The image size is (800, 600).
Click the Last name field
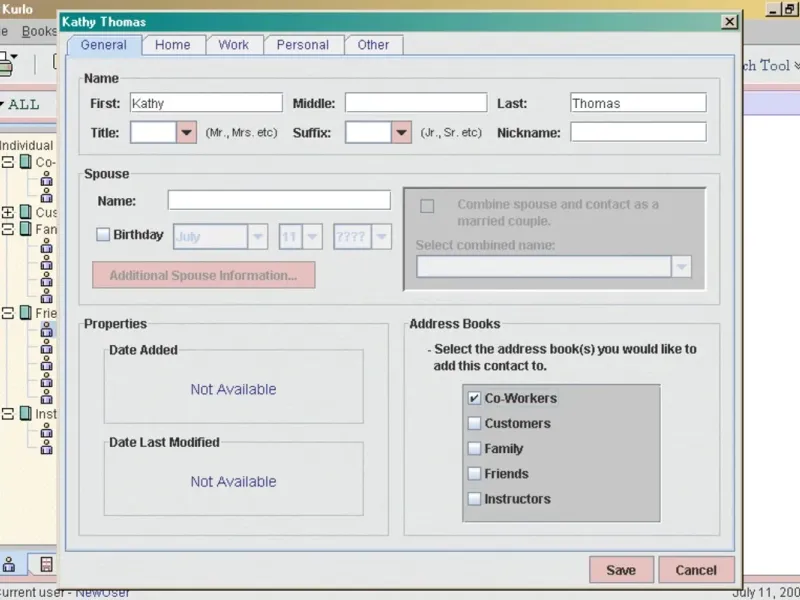point(638,103)
